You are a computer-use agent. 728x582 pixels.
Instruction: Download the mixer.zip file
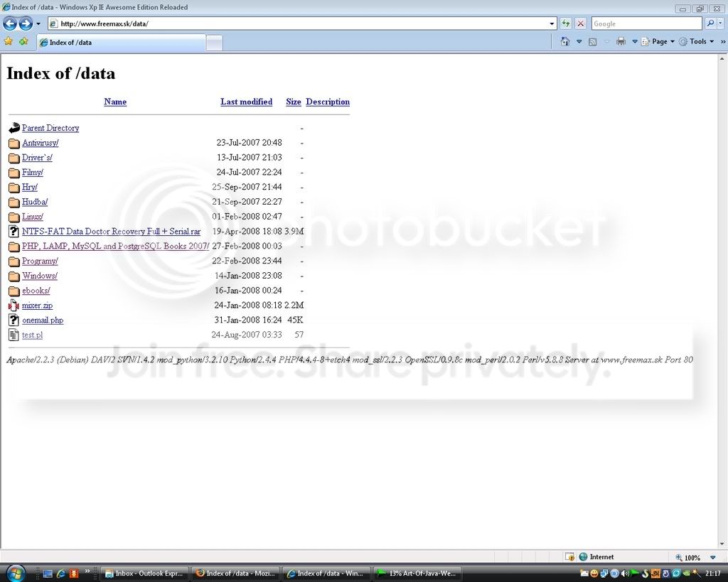point(37,306)
